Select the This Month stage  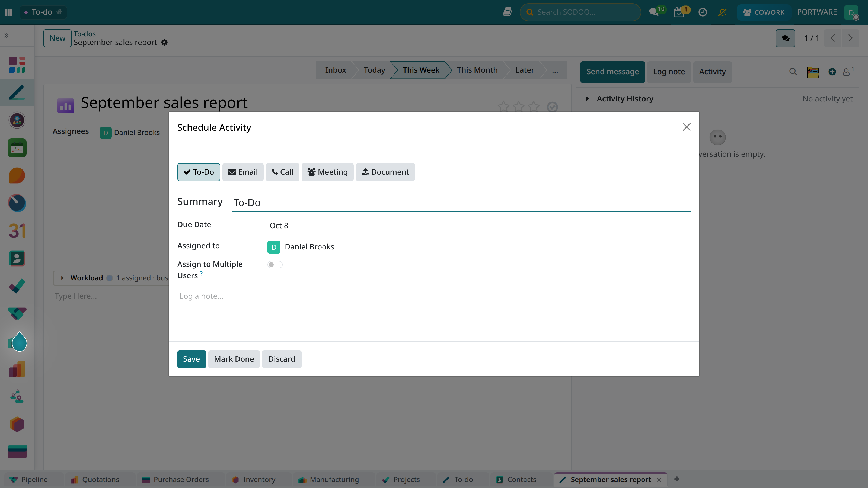pyautogui.click(x=477, y=70)
